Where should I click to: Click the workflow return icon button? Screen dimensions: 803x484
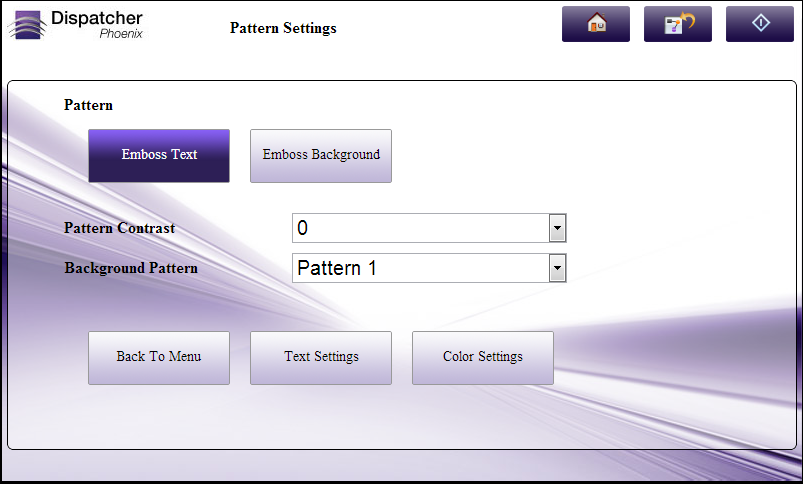click(678, 24)
